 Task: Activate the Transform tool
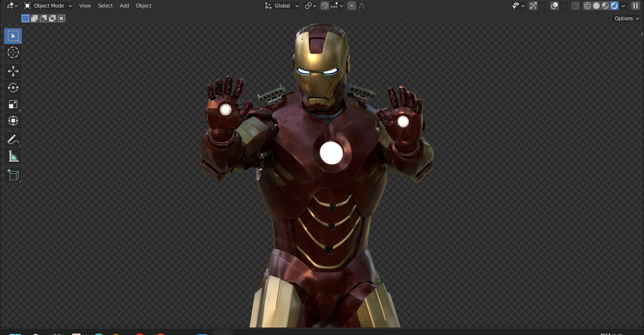[13, 120]
